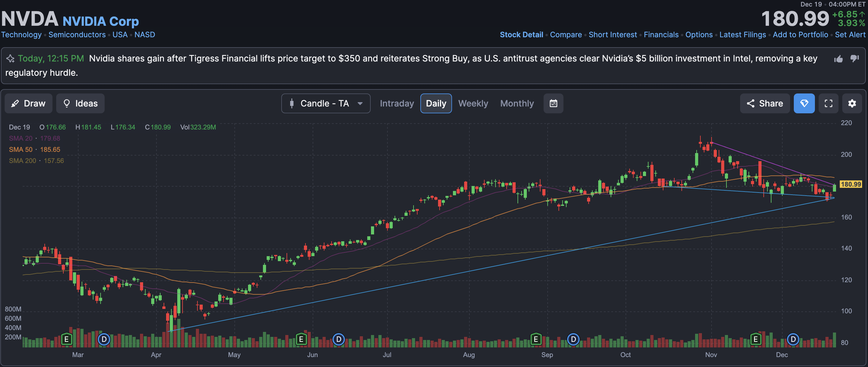
Task: Open the Semiconductors industry link
Action: pos(77,35)
